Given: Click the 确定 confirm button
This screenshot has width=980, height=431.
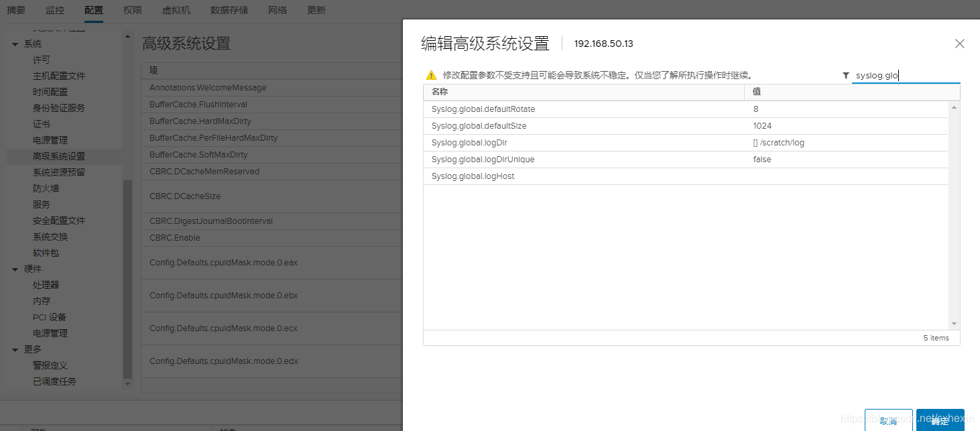Looking at the screenshot, I should click(940, 420).
